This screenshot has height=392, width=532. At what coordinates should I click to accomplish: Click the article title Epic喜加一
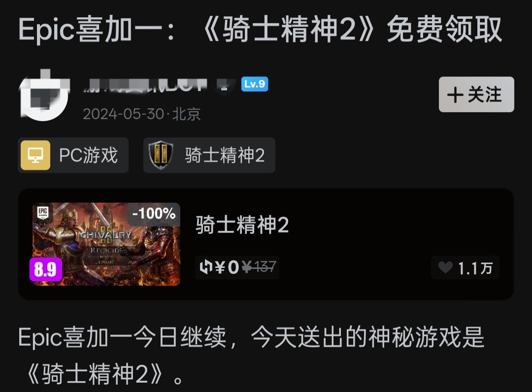(260, 30)
